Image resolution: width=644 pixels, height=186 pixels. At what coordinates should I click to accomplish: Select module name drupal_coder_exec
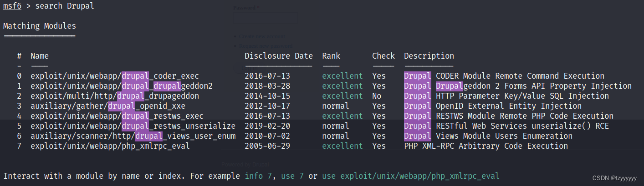click(x=160, y=76)
